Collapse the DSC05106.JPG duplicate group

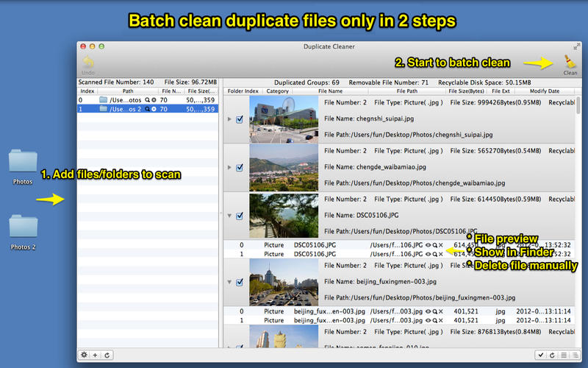coord(230,216)
